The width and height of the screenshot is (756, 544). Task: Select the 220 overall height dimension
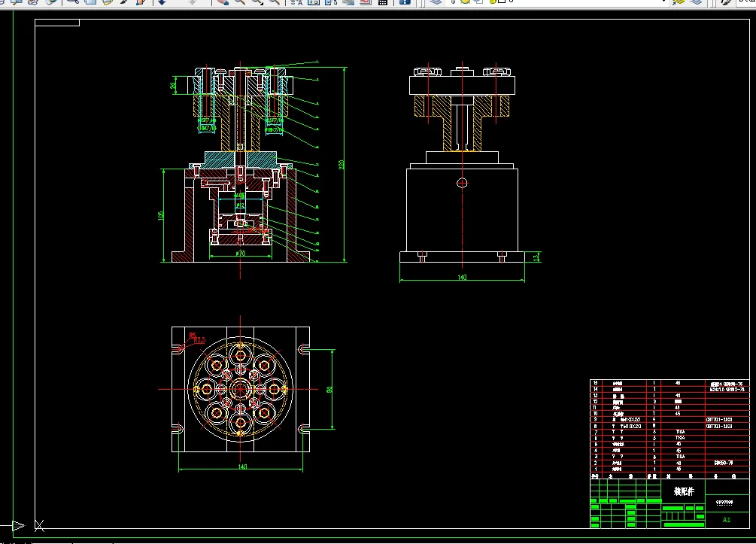[342, 165]
